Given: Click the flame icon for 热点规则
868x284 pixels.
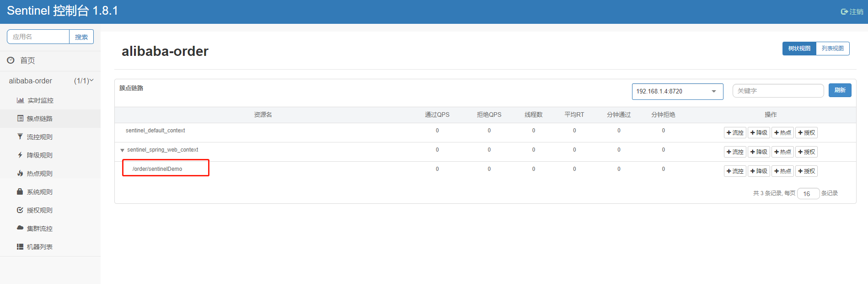Looking at the screenshot, I should pyautogui.click(x=20, y=174).
